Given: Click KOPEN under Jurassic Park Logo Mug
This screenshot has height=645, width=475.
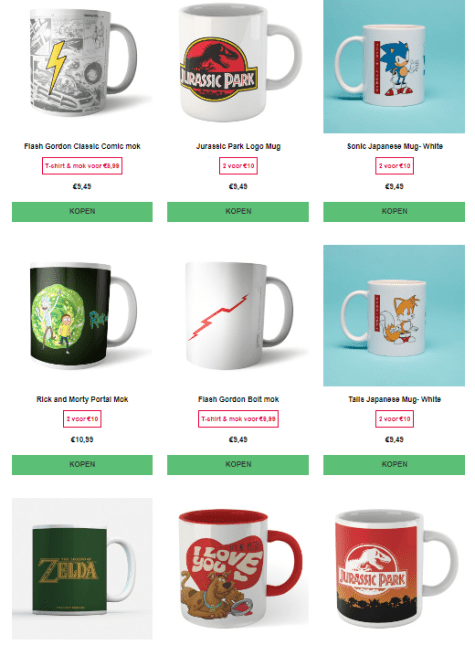Looking at the screenshot, I should [x=238, y=211].
